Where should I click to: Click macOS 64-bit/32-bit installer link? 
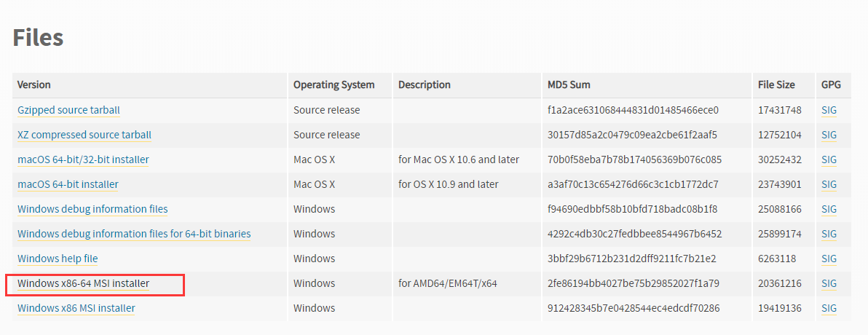point(83,159)
